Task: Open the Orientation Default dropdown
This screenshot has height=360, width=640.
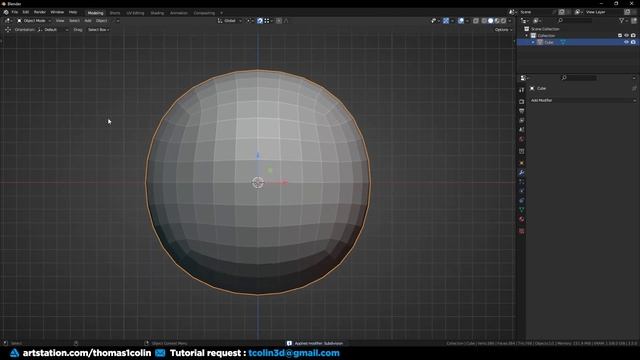Action: pyautogui.click(x=53, y=30)
